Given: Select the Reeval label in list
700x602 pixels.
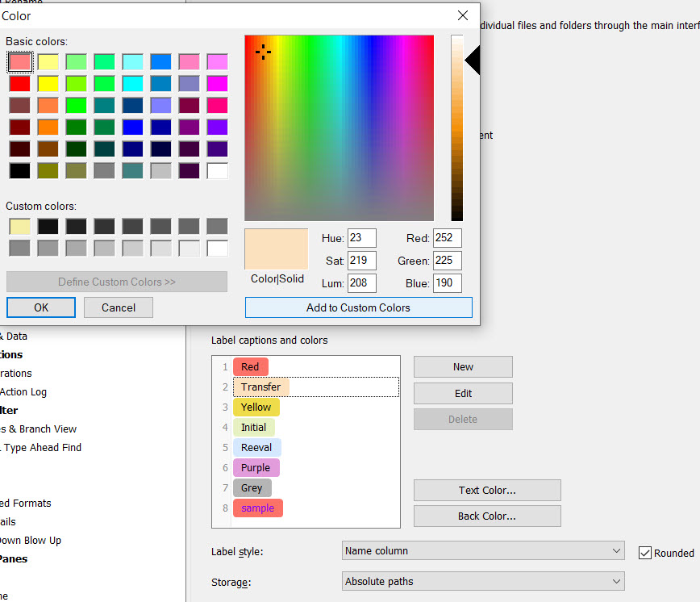Looking at the screenshot, I should coord(256,448).
